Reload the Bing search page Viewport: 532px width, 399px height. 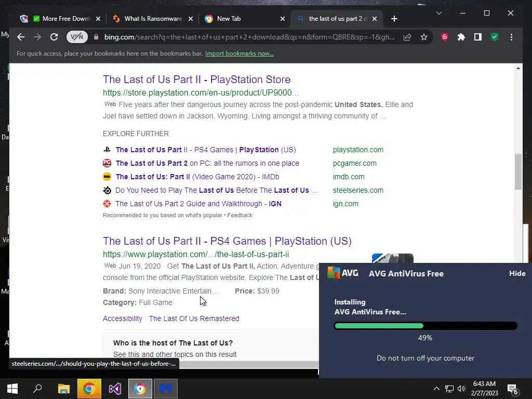tap(54, 37)
